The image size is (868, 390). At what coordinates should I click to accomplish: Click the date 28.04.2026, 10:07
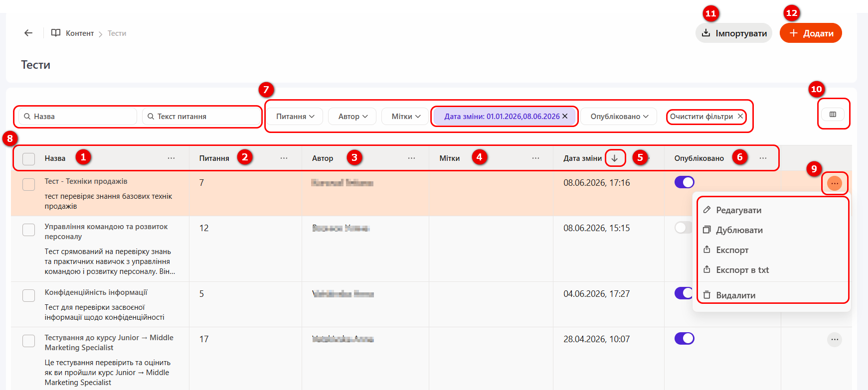pos(597,339)
